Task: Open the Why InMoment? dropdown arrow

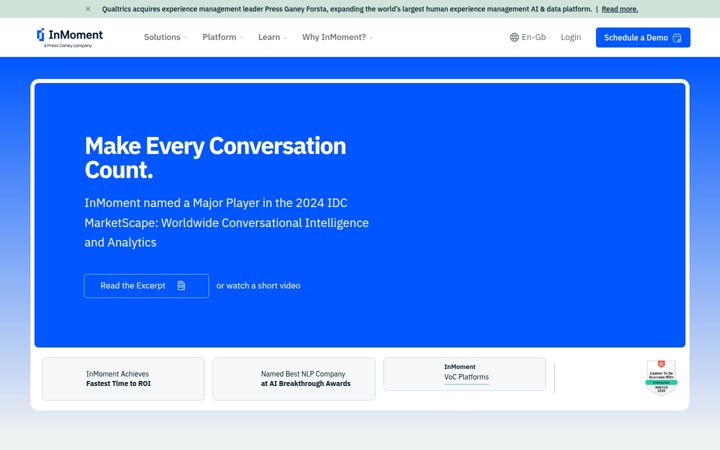Action: tap(371, 38)
